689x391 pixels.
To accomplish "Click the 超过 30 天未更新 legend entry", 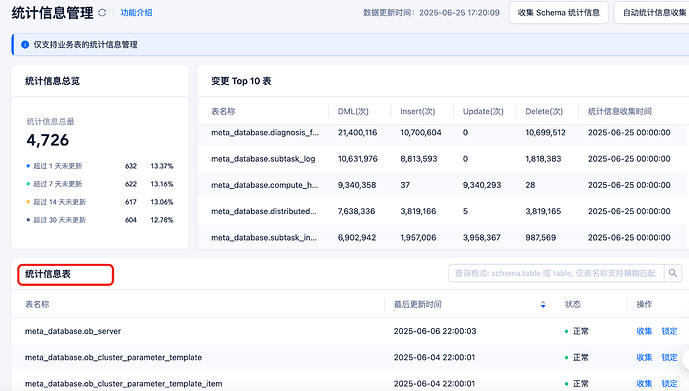I will click(x=56, y=220).
